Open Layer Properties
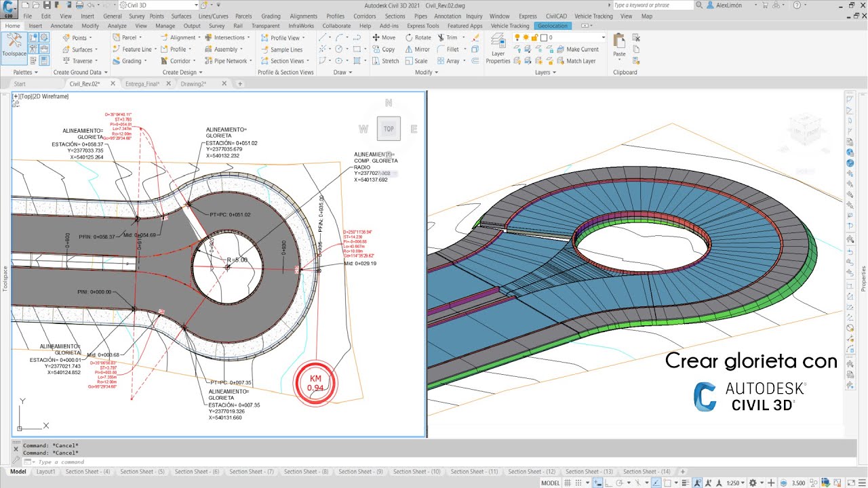The width and height of the screenshot is (868, 488). tap(498, 49)
